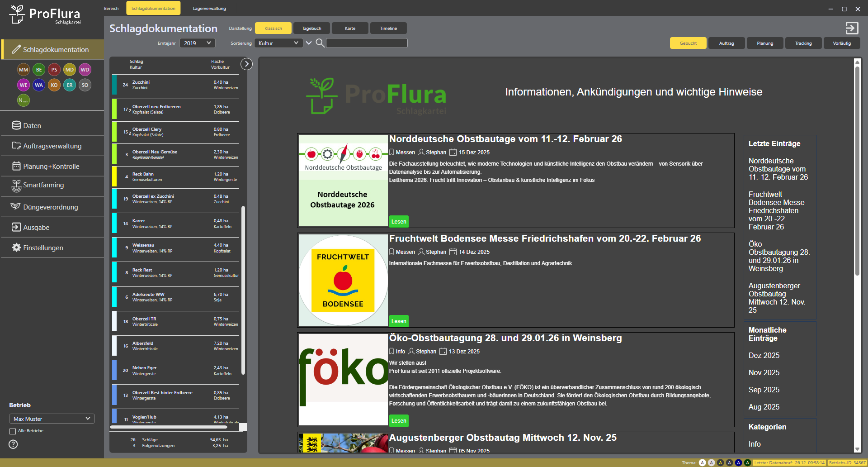The height and width of the screenshot is (467, 868).
Task: Open the Dez 2025 monthly entries link
Action: (x=764, y=355)
